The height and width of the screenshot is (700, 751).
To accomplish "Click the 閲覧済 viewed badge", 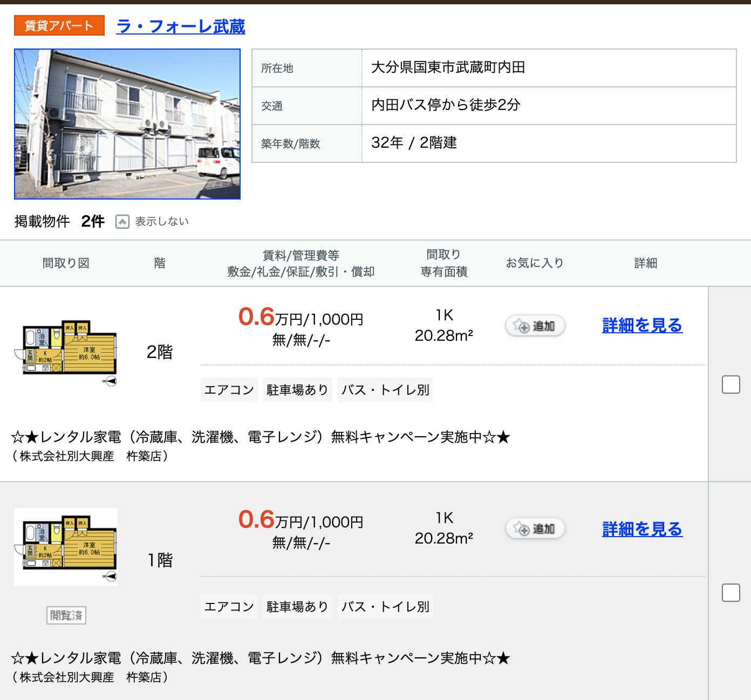I will point(66,615).
